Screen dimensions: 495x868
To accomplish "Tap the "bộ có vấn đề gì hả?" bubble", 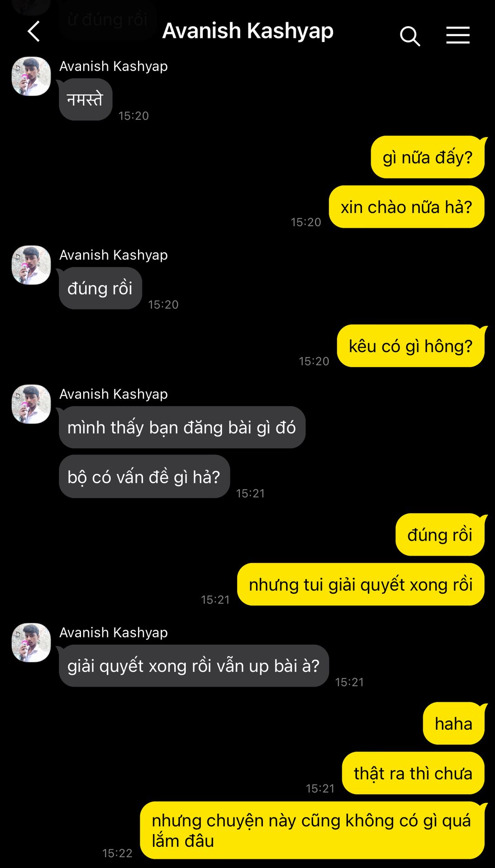I will point(144,477).
